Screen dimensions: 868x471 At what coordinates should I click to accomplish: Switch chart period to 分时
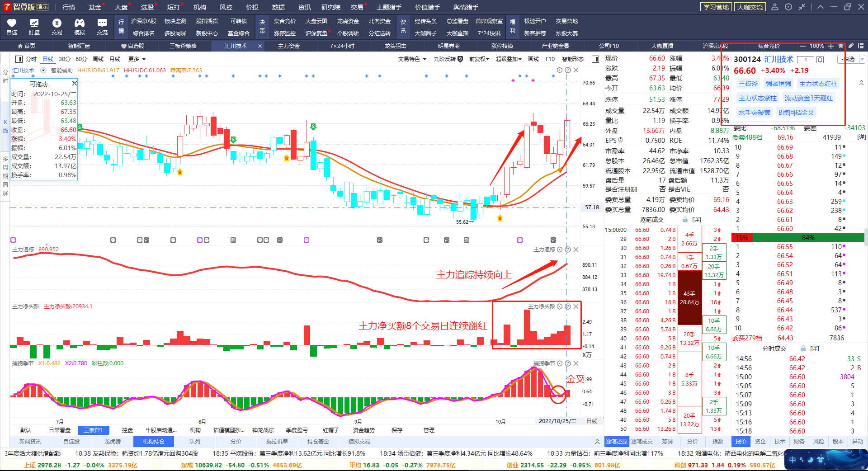31,59
